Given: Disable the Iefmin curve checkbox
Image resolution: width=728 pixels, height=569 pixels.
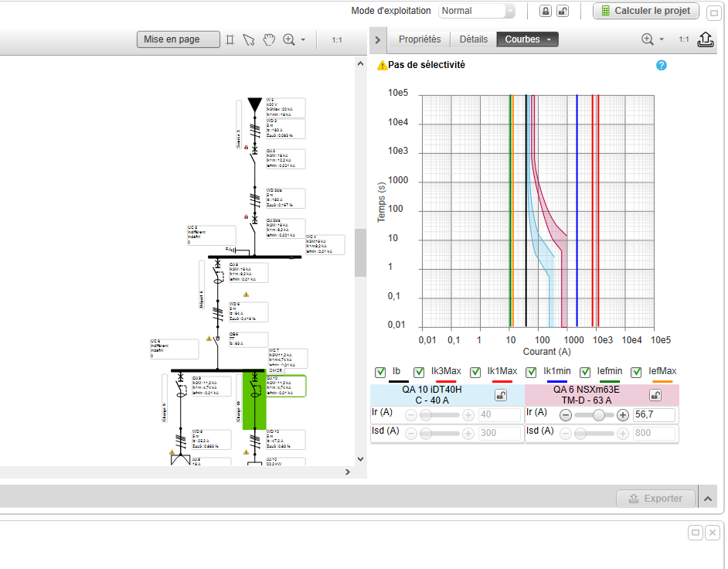Looking at the screenshot, I should tap(585, 372).
